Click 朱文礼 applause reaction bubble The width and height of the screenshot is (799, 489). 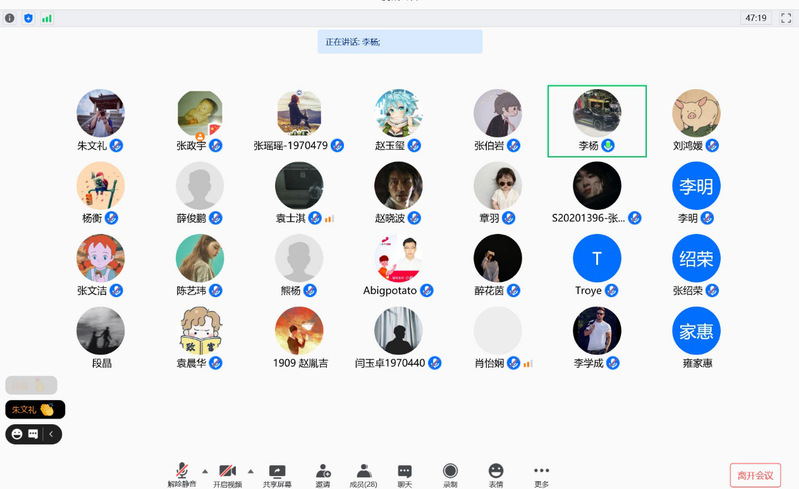[35, 409]
